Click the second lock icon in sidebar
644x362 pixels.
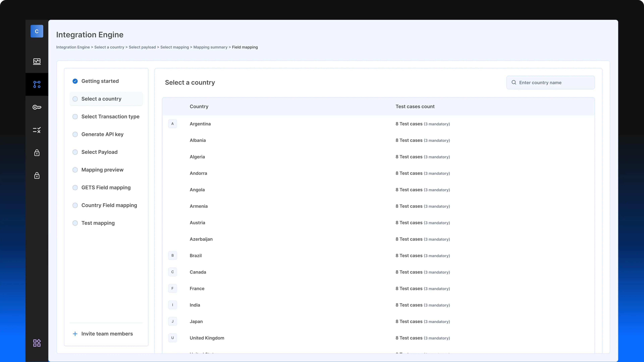point(37,176)
